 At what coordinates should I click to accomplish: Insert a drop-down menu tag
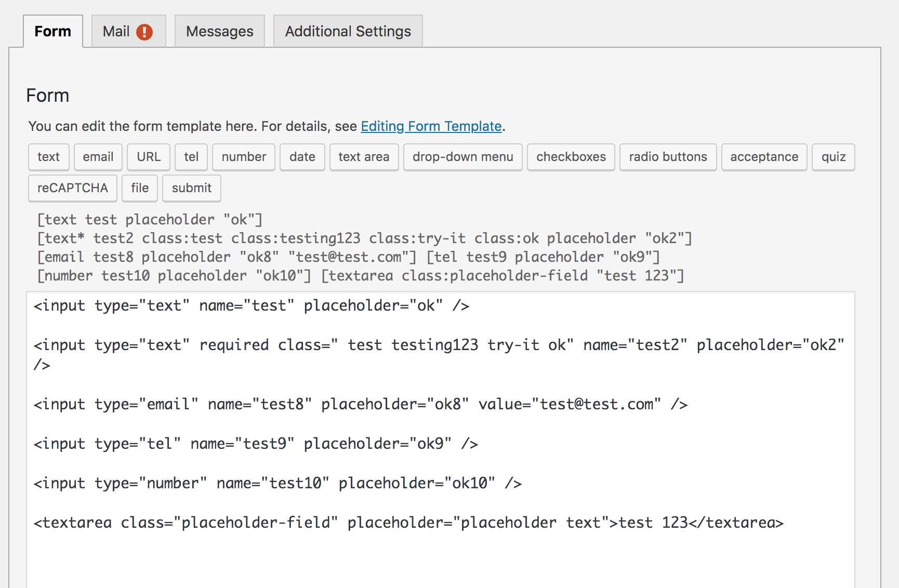coord(463,157)
